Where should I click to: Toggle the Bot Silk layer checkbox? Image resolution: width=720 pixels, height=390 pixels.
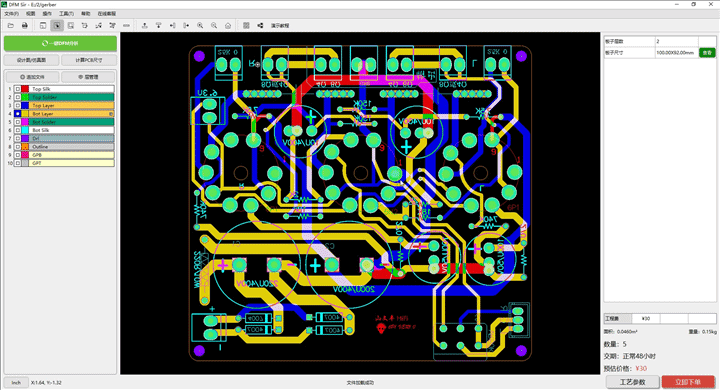17,130
